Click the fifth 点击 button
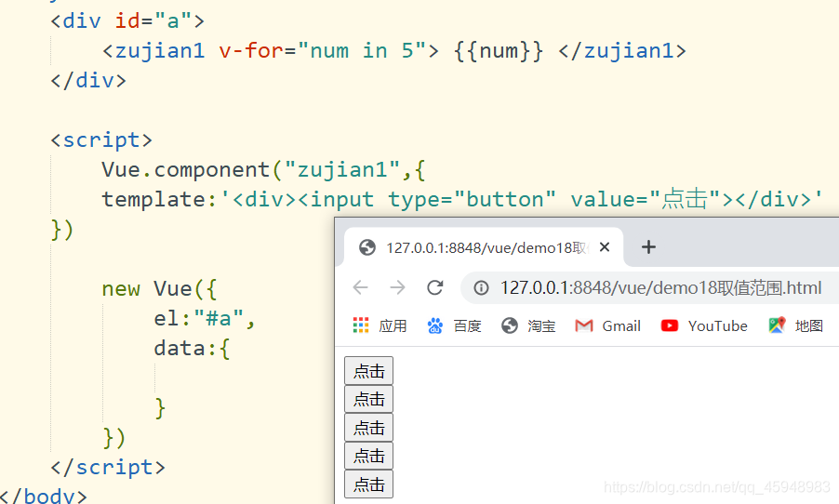Image resolution: width=839 pixels, height=504 pixels. 368,484
